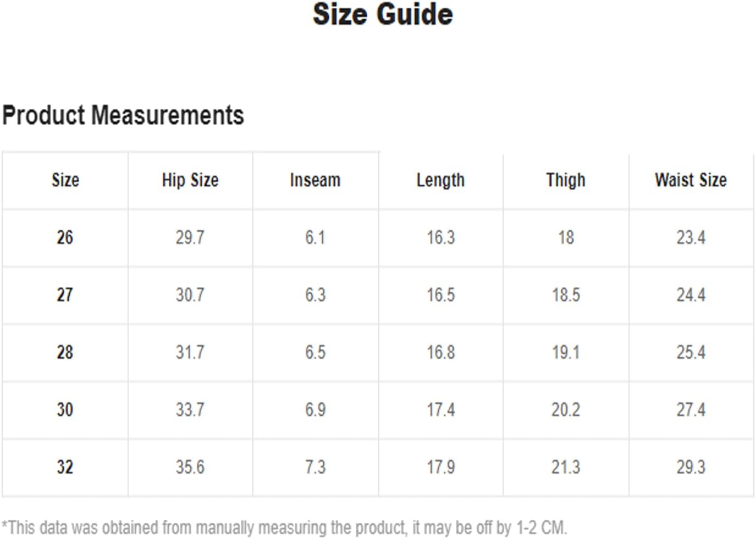This screenshot has width=756, height=539.
Task: Select length value 16.8
Action: (441, 352)
